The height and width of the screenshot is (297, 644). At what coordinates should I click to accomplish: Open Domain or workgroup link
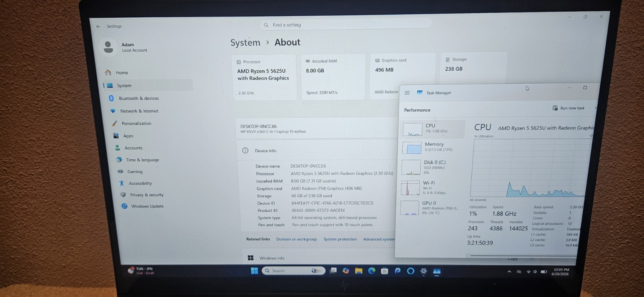point(296,239)
